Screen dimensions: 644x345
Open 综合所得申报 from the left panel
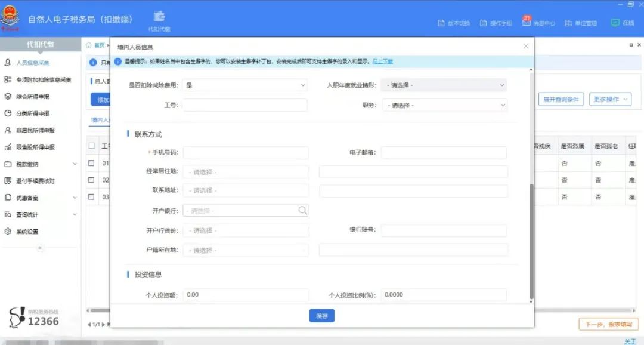(x=36, y=96)
